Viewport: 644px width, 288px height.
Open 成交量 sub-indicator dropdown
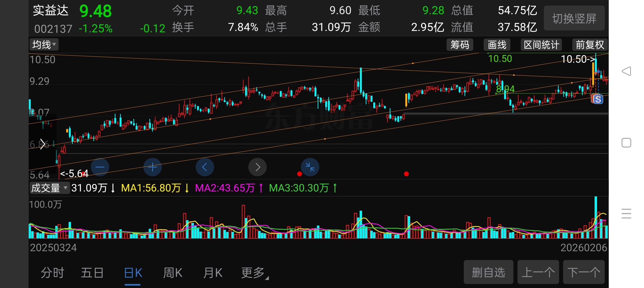(49, 188)
